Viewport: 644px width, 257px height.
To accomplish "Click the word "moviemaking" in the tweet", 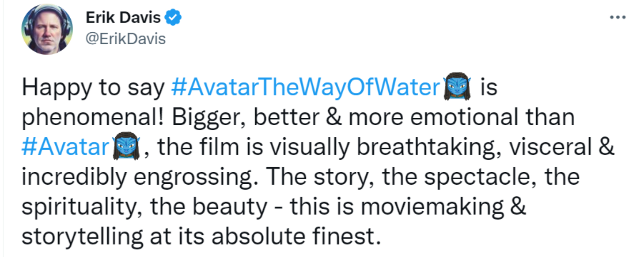I will pyautogui.click(x=432, y=207).
